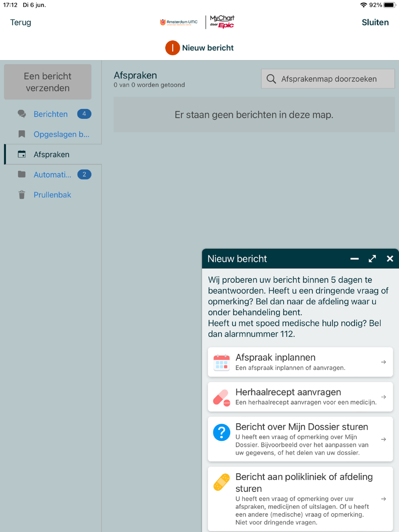Expand Nieuw bericht panel to full screen

click(x=372, y=259)
